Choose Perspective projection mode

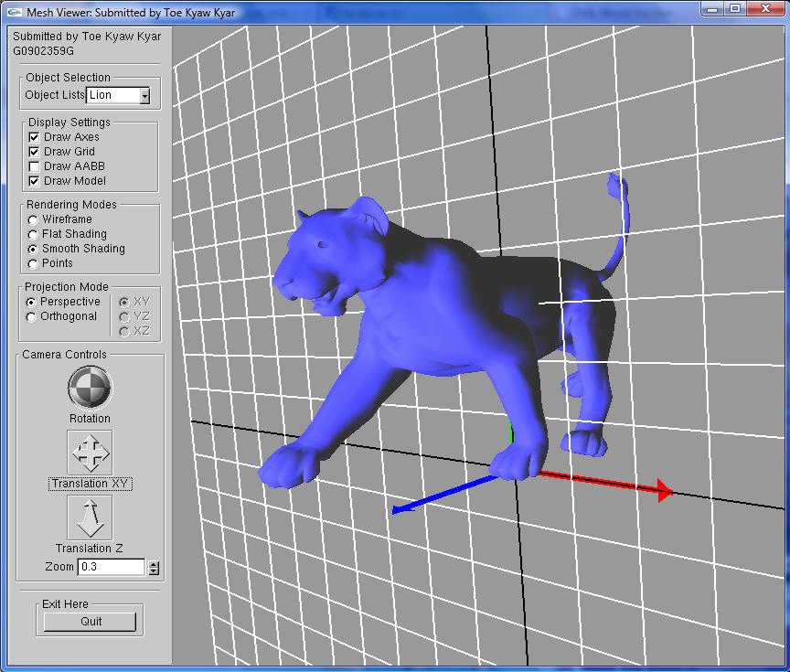(31, 302)
